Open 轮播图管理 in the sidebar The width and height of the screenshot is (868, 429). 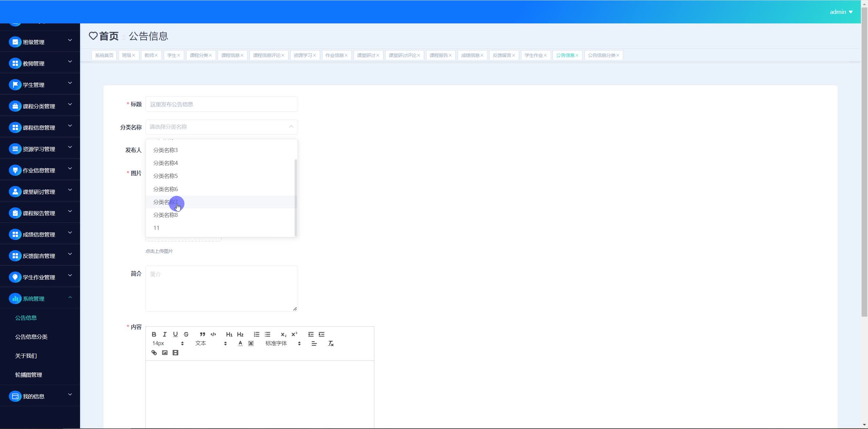coord(28,375)
